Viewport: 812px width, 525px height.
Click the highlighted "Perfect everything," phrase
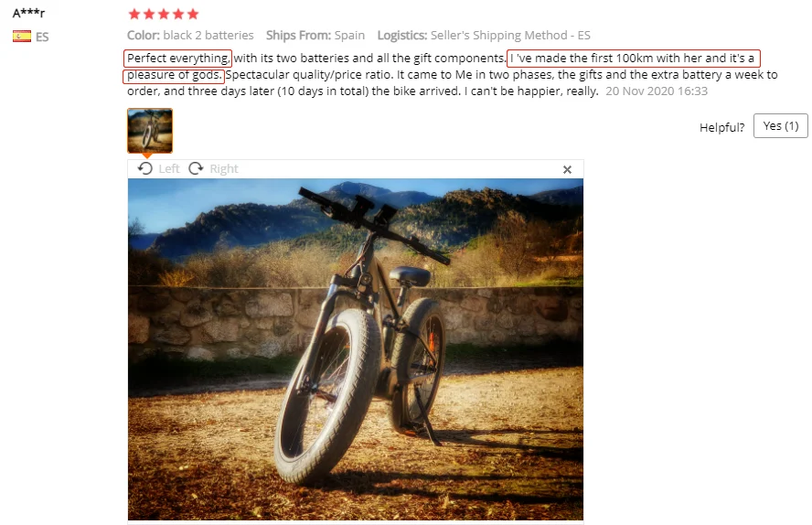coord(177,58)
